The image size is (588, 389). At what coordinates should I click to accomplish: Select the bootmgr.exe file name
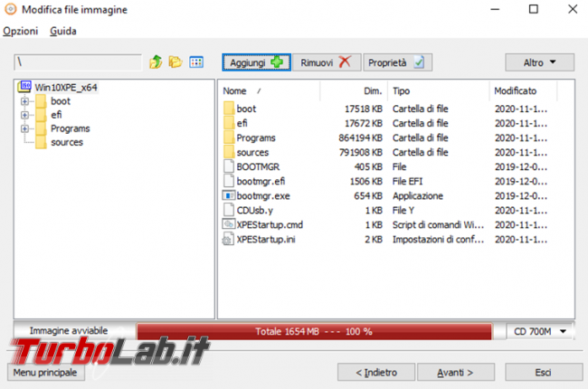(263, 195)
